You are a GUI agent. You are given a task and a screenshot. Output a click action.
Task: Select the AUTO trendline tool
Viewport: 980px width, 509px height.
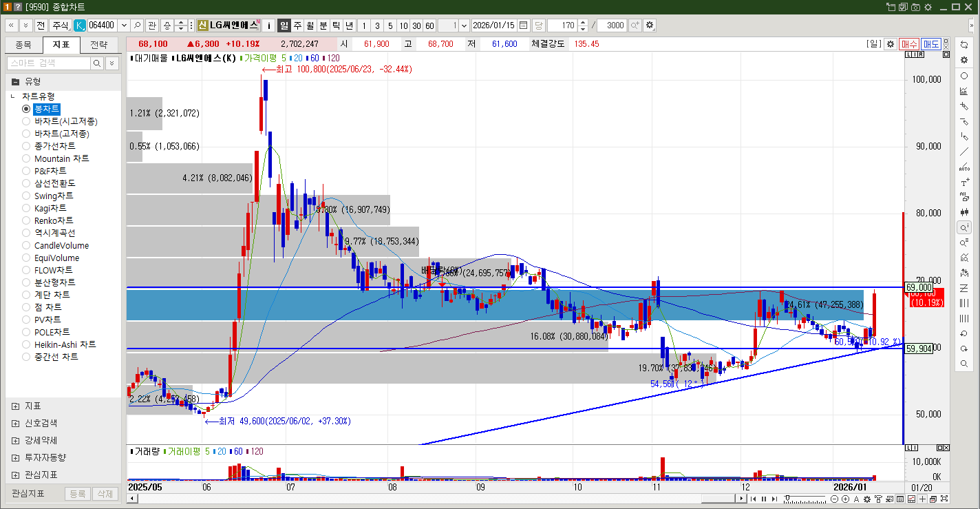pos(964,167)
